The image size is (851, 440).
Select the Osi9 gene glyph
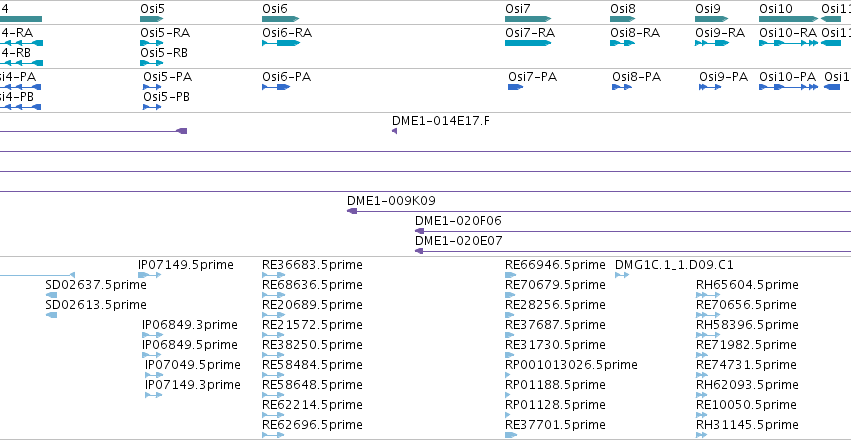coord(712,19)
